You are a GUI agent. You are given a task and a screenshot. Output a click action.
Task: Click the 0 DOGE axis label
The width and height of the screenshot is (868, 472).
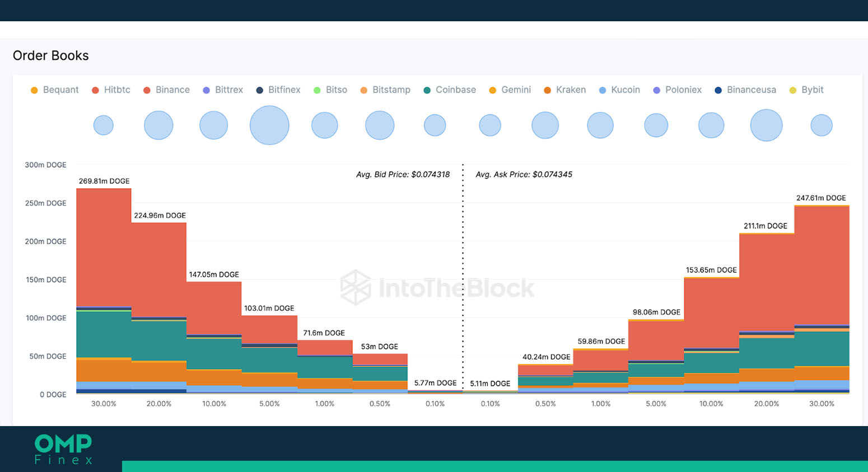coord(53,394)
